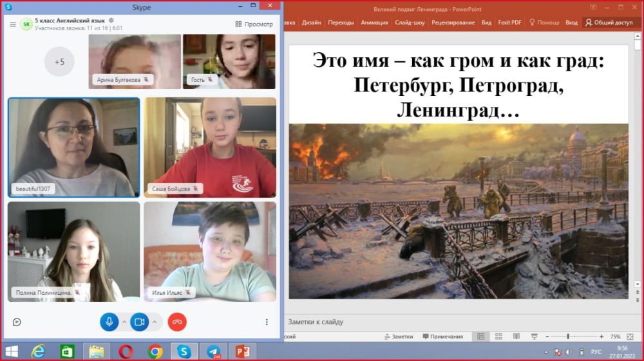
Task: Click the 75% zoom level value
Action: coord(615,337)
